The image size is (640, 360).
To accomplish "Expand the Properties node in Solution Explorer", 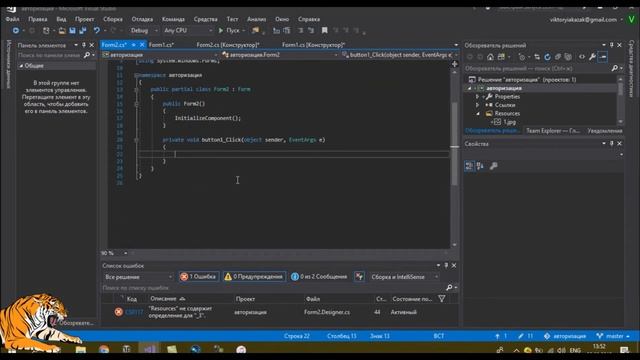I will 477,97.
